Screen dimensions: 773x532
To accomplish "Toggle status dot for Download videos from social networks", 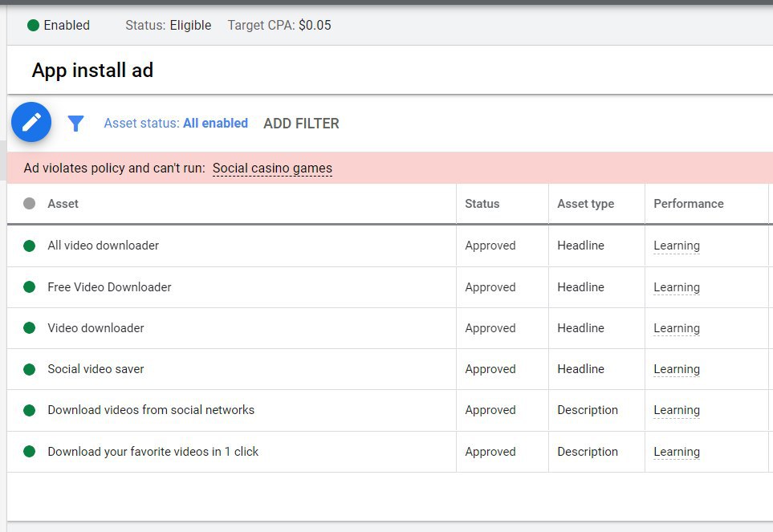I will click(30, 410).
